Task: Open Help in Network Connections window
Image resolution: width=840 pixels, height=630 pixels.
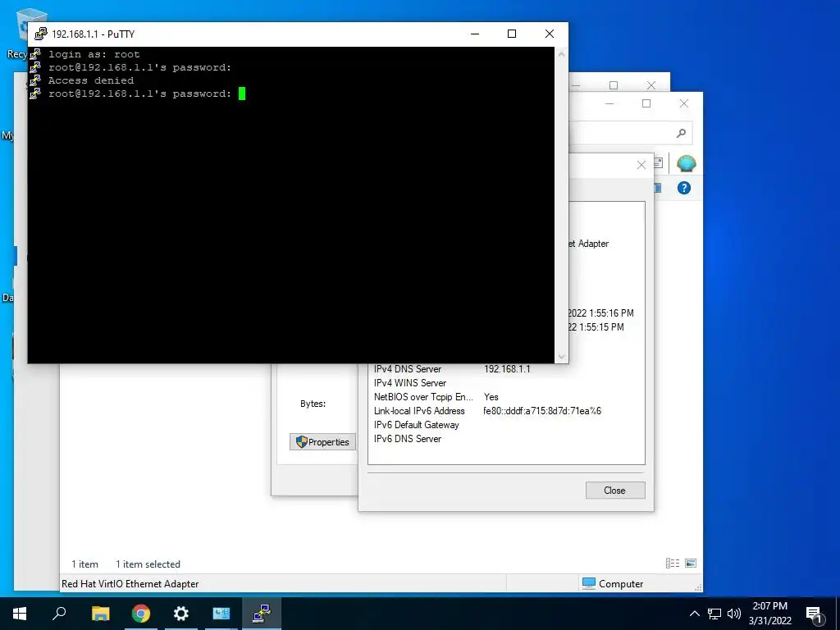Action: [x=683, y=188]
